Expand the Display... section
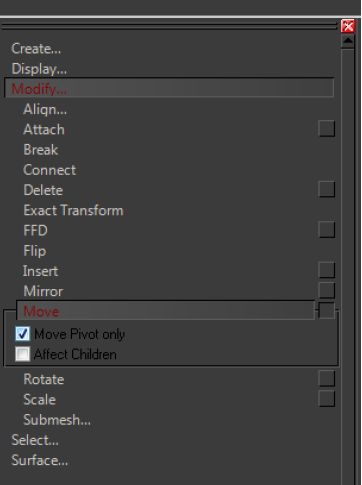Screen dimensions: 362x485 tap(39, 69)
